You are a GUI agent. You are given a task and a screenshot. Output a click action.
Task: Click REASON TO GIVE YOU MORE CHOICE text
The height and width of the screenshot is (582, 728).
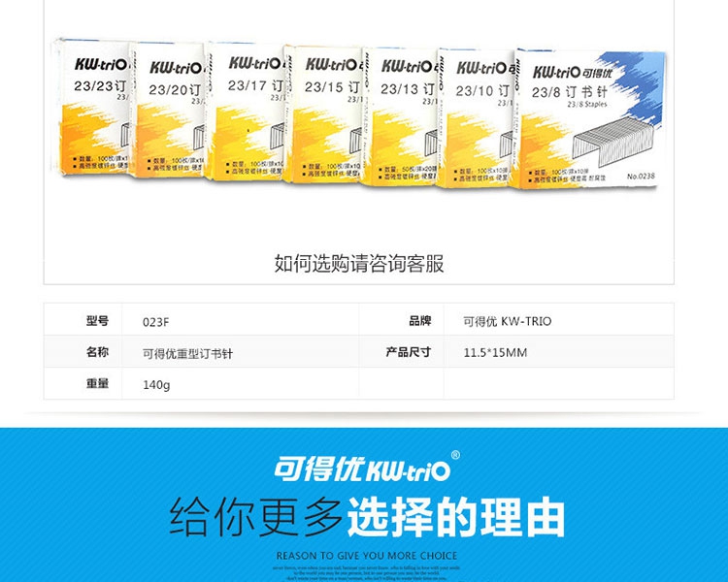[367, 556]
